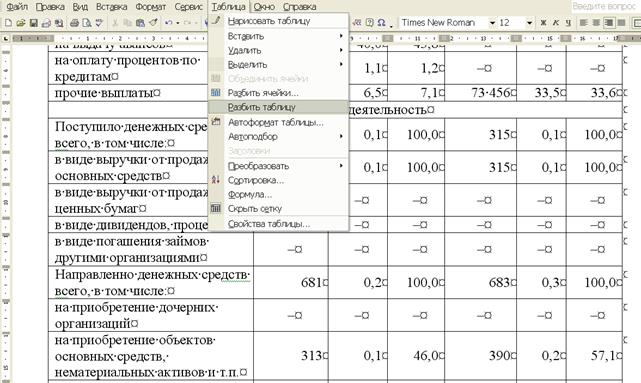This screenshot has width=641, height=383.
Task: Run the spelling check (ABC) icon
Action: 99,23
